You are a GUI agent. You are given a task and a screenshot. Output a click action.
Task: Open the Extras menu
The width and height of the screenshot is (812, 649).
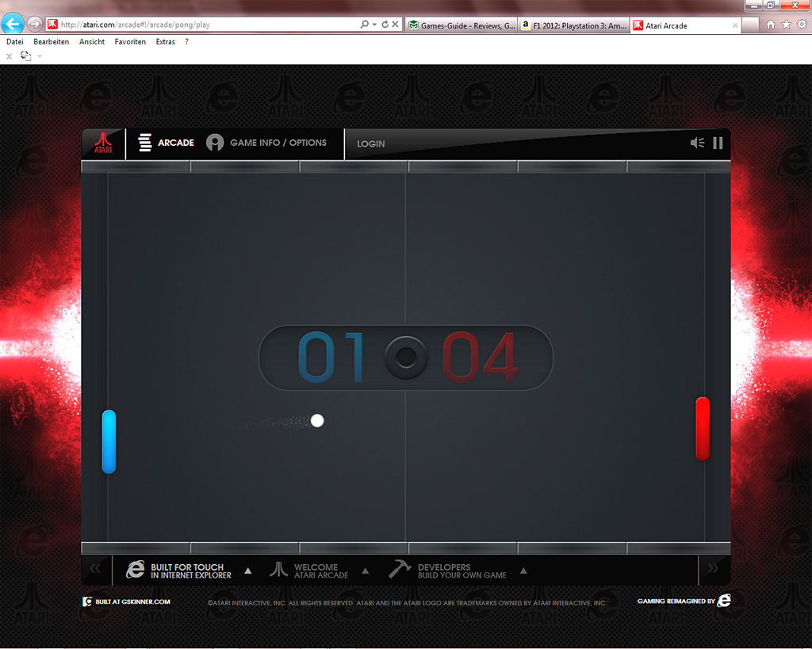point(165,42)
